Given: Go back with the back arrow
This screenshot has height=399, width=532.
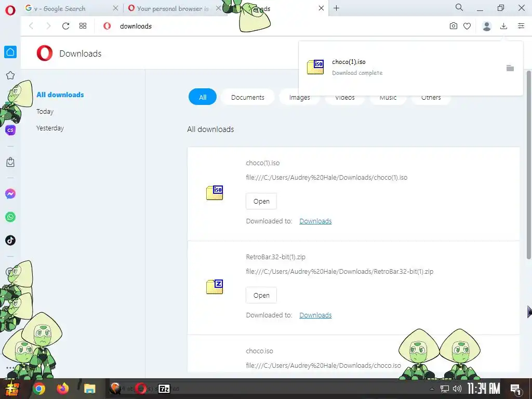Looking at the screenshot, I should click(x=31, y=26).
